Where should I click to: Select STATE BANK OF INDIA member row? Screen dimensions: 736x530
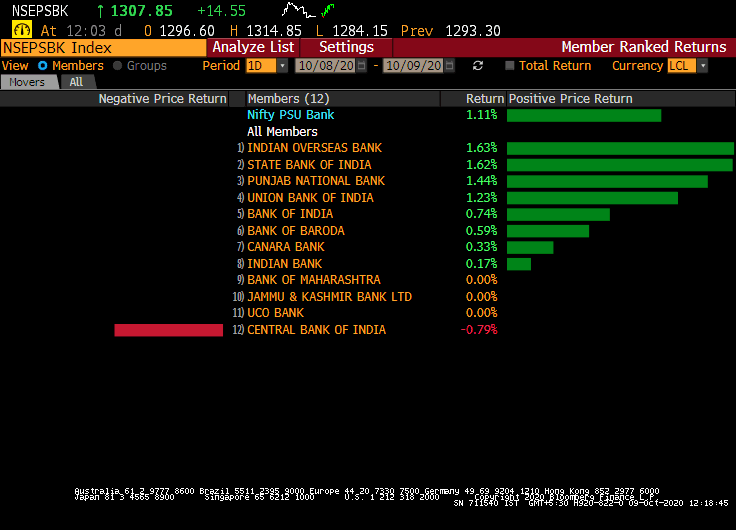point(309,165)
